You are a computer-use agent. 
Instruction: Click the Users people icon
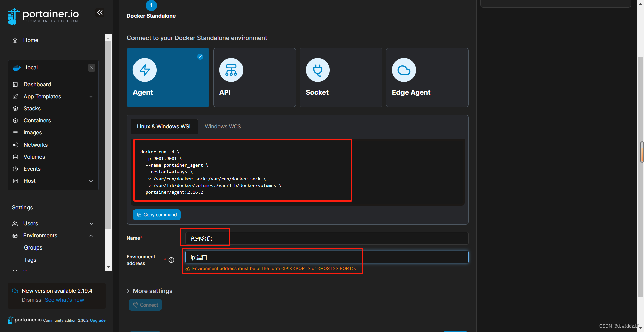(15, 224)
